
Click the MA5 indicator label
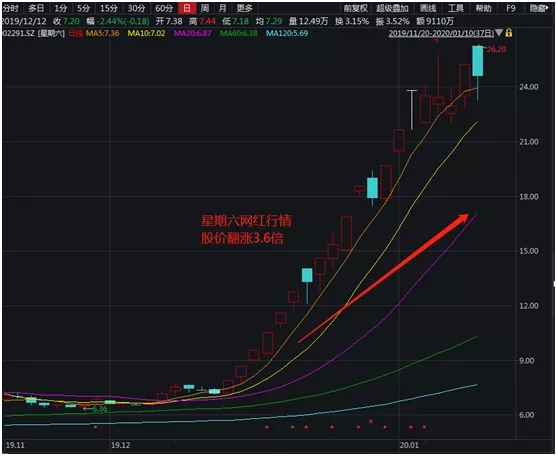coord(102,33)
